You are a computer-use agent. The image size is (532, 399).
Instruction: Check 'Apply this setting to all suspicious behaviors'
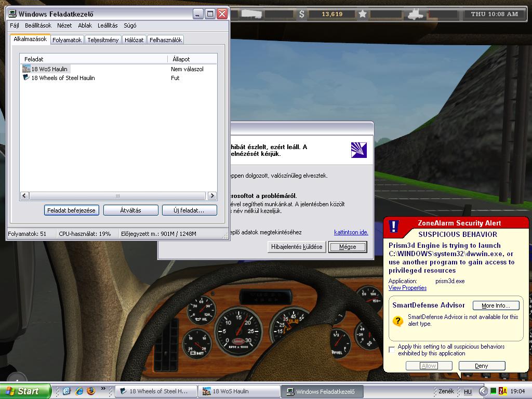tap(392, 350)
